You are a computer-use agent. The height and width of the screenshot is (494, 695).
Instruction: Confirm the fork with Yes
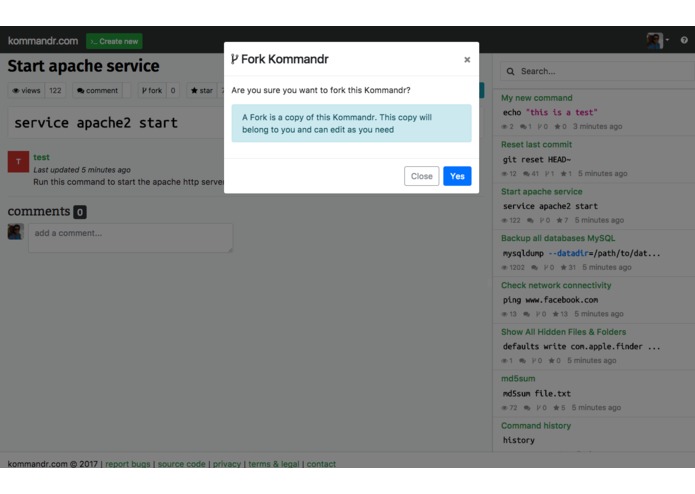click(457, 176)
